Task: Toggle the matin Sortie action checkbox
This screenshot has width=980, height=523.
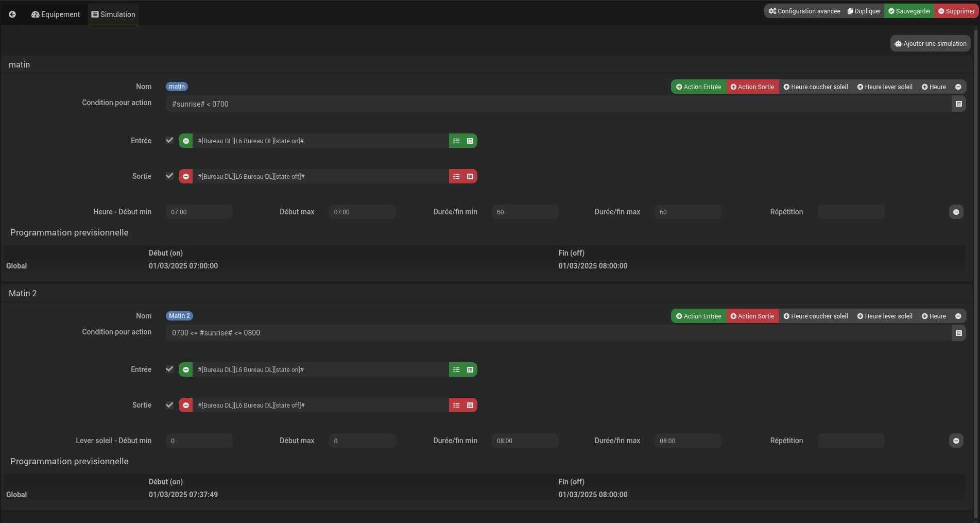Action: point(169,176)
